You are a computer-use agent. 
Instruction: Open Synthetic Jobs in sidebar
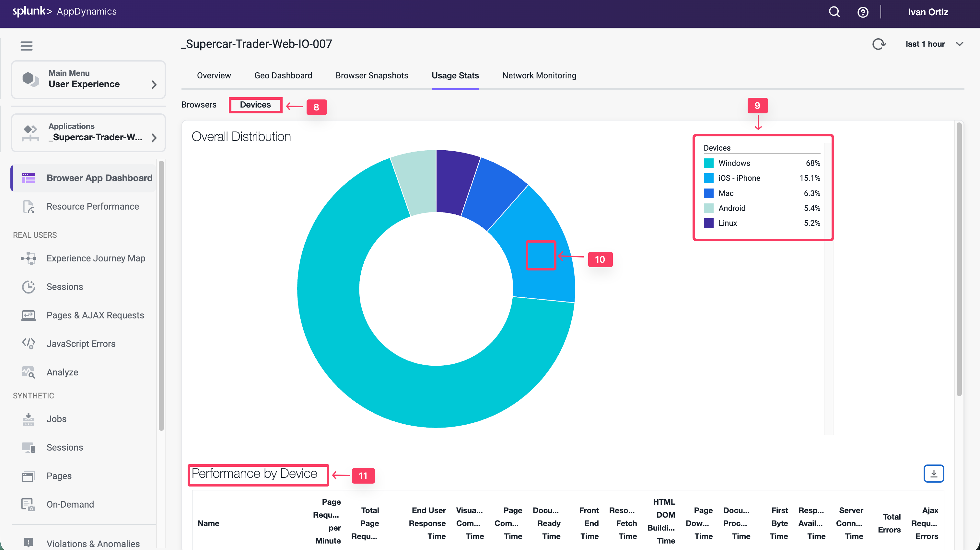coord(56,419)
